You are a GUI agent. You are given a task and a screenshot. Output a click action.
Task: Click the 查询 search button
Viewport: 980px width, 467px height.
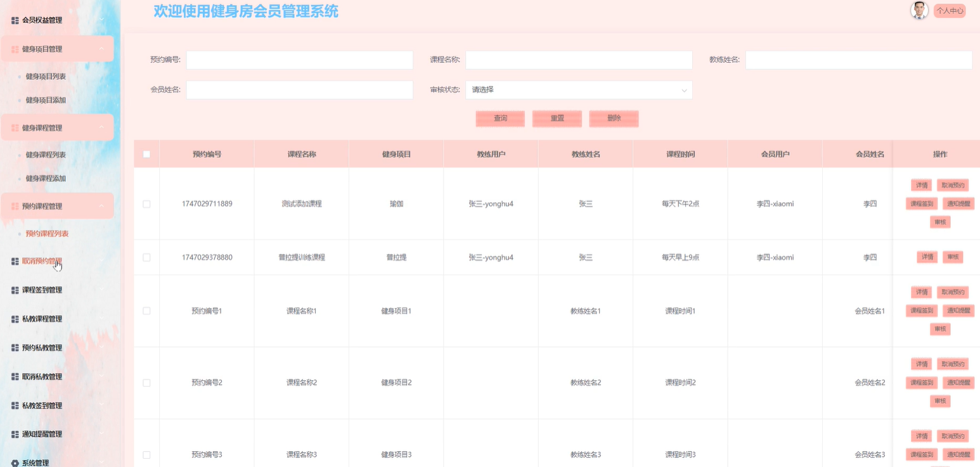(500, 118)
